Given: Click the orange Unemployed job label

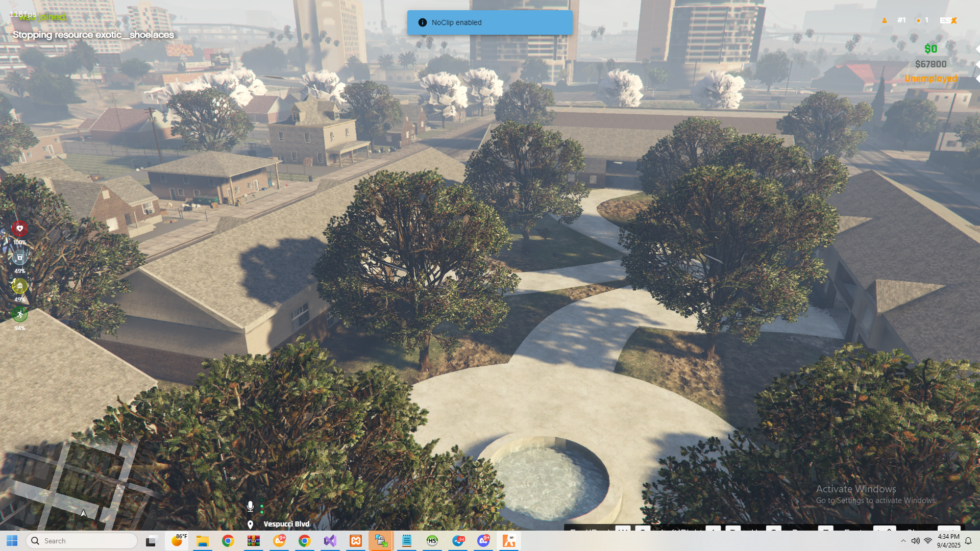Looking at the screenshot, I should click(931, 79).
